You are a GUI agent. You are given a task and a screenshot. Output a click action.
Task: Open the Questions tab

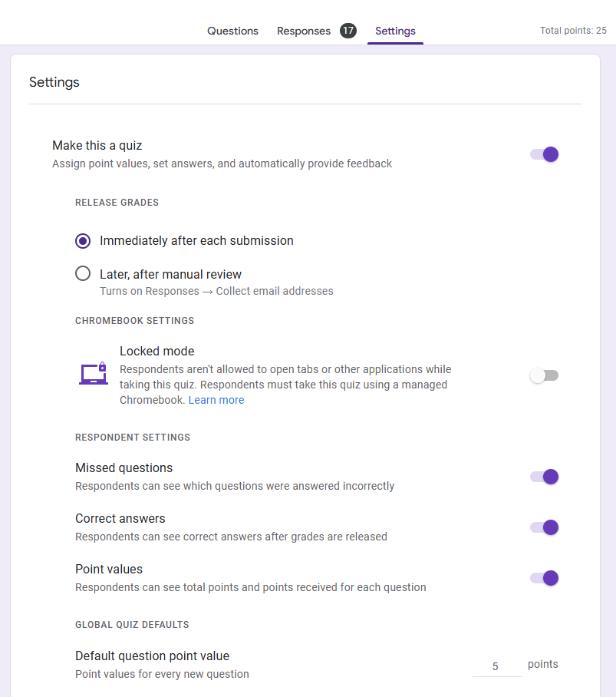coord(232,31)
